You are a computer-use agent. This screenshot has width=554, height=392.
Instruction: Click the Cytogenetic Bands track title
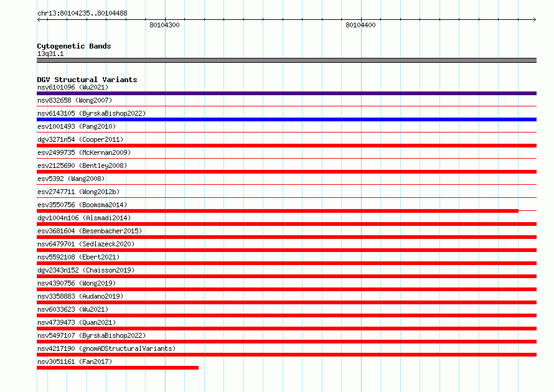[74, 46]
